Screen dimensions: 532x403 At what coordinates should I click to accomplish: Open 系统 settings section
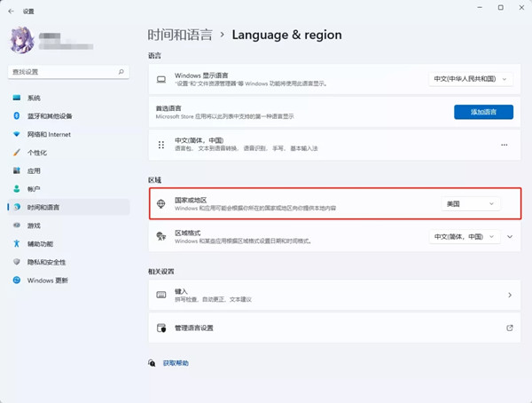(x=68, y=98)
